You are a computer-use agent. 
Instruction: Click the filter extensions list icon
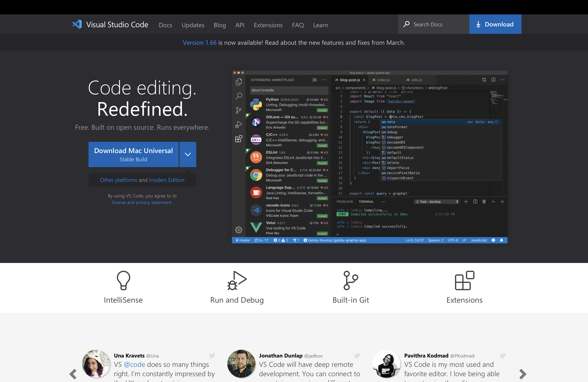[x=314, y=80]
